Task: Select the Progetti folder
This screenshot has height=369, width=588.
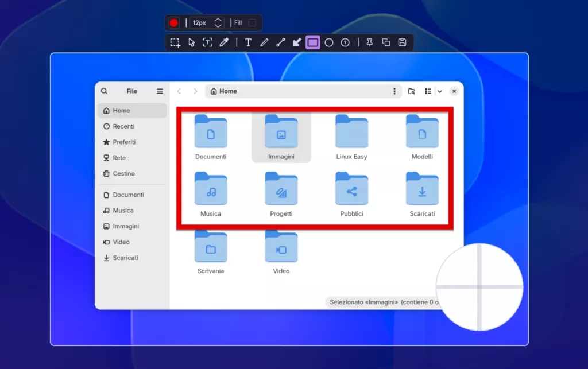Action: (x=281, y=188)
